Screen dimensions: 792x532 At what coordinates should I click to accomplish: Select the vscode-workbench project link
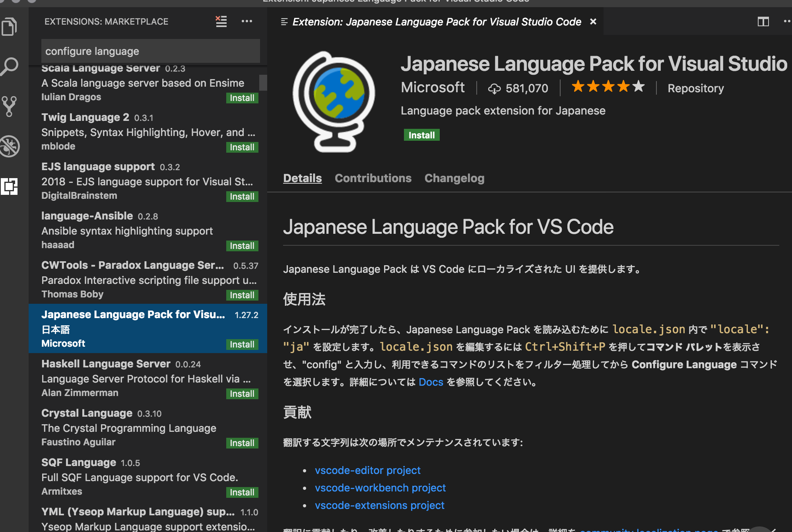[x=380, y=487]
